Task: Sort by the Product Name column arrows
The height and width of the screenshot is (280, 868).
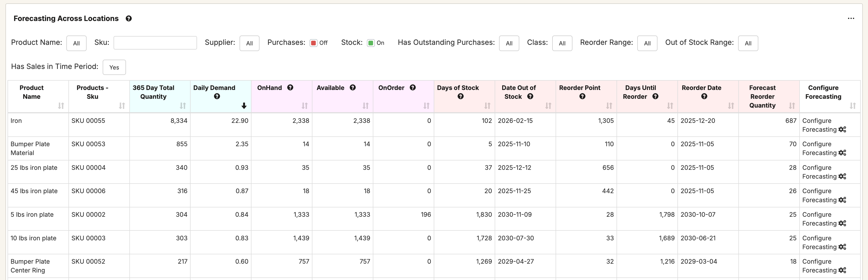Action: [61, 106]
